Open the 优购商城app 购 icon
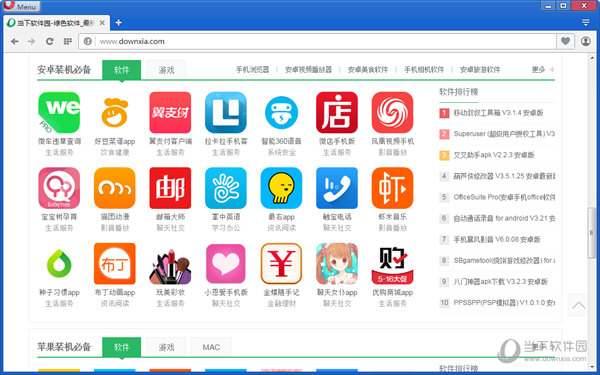The width and height of the screenshot is (600, 375). click(392, 264)
